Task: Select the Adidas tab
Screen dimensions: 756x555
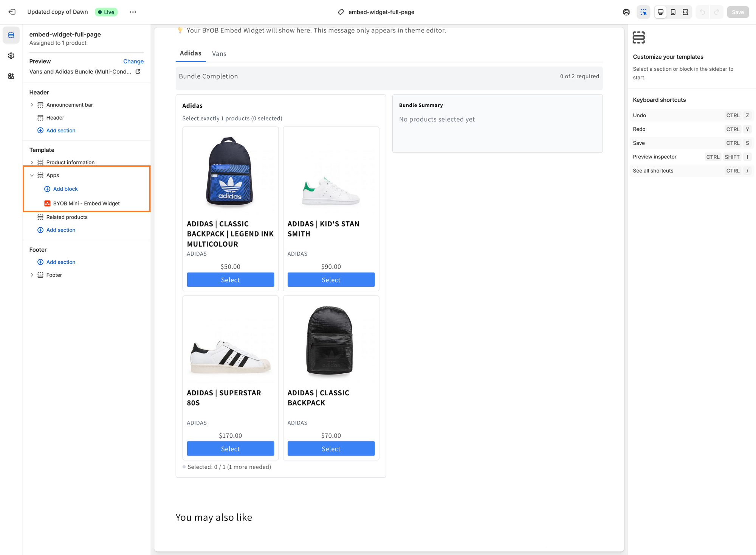Action: coord(190,53)
